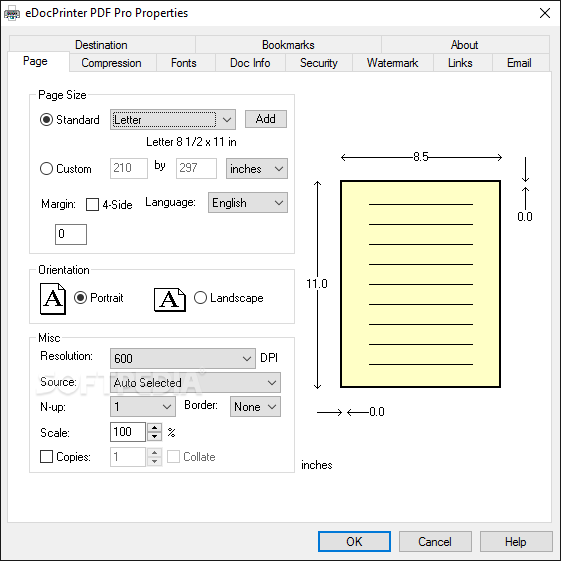Choose Landscape orientation radio button
The width and height of the screenshot is (561, 561).
tap(200, 298)
